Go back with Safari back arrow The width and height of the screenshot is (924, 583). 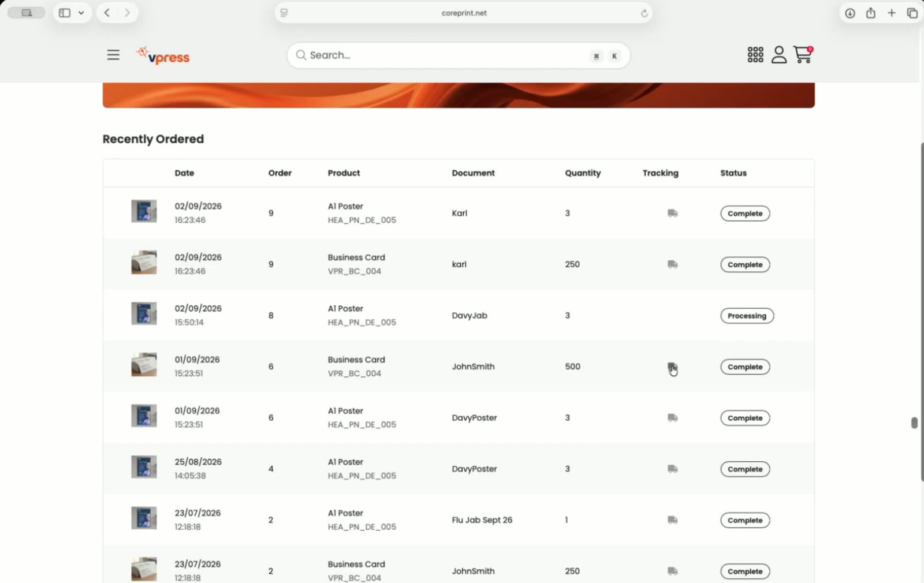pyautogui.click(x=107, y=13)
